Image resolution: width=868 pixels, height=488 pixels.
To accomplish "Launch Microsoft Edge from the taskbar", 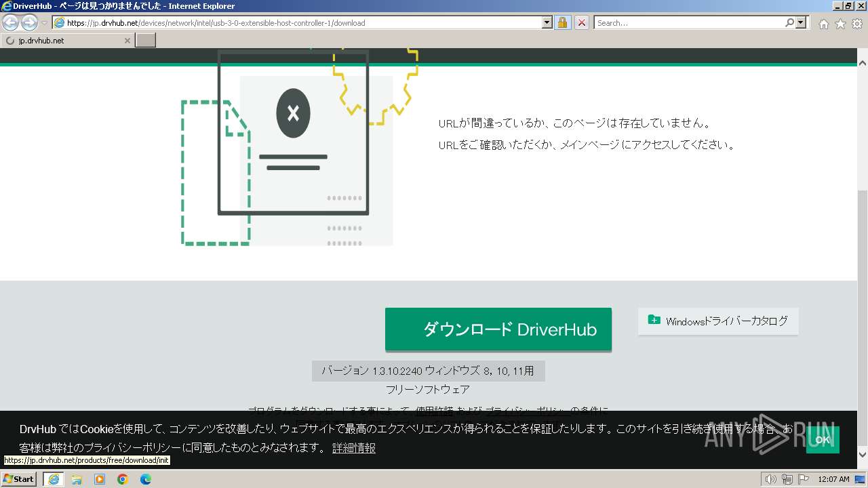I will [x=146, y=479].
